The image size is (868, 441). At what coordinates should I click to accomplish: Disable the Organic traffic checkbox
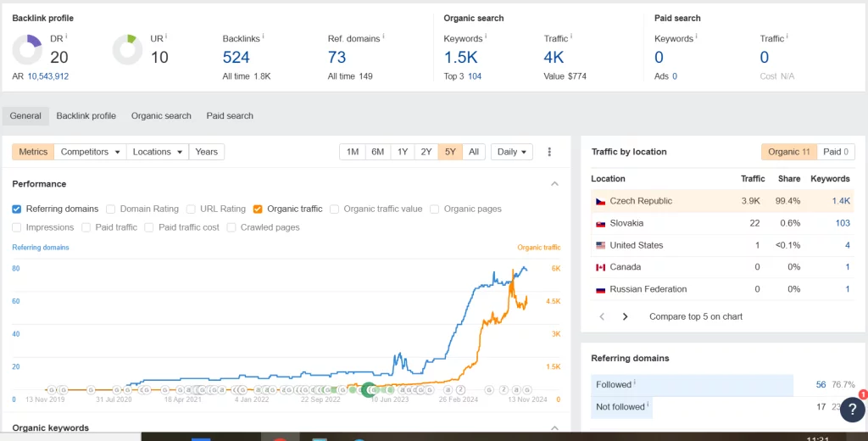pyautogui.click(x=258, y=209)
